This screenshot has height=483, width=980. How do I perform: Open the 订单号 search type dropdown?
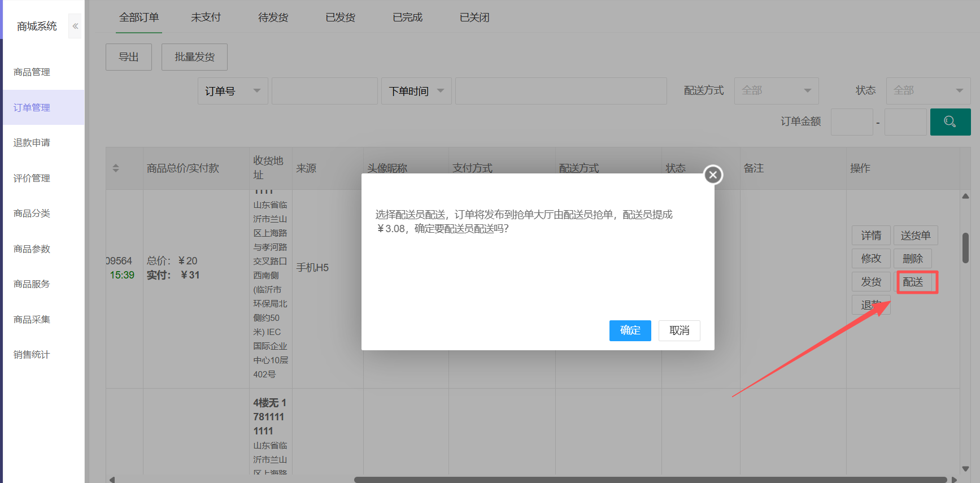232,91
